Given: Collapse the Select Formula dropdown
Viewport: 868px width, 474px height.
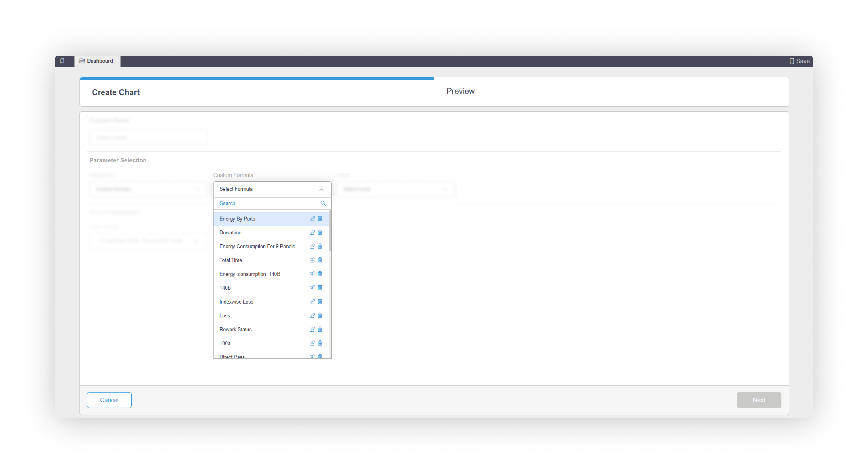Looking at the screenshot, I should [x=321, y=190].
